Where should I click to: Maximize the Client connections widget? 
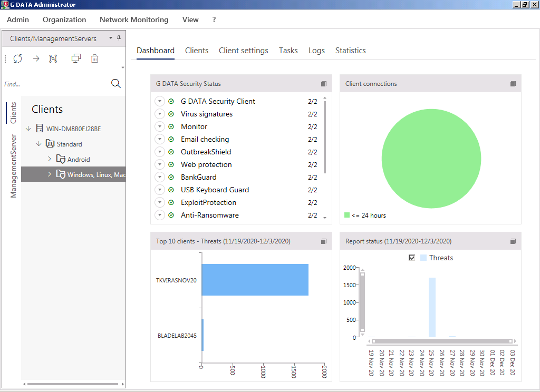(513, 84)
